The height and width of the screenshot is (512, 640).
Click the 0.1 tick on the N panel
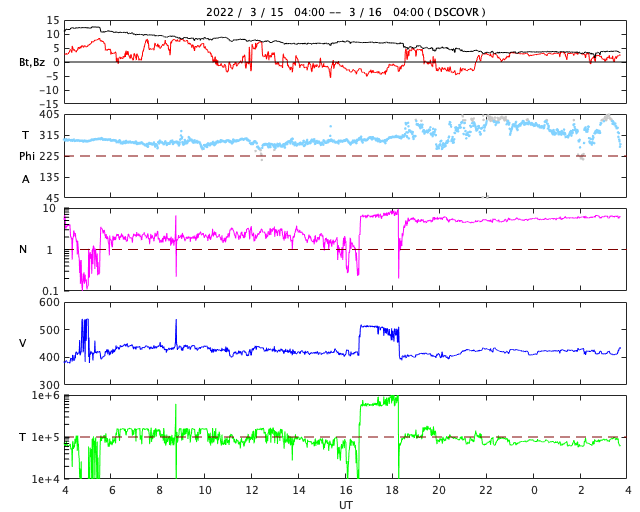tap(50, 291)
